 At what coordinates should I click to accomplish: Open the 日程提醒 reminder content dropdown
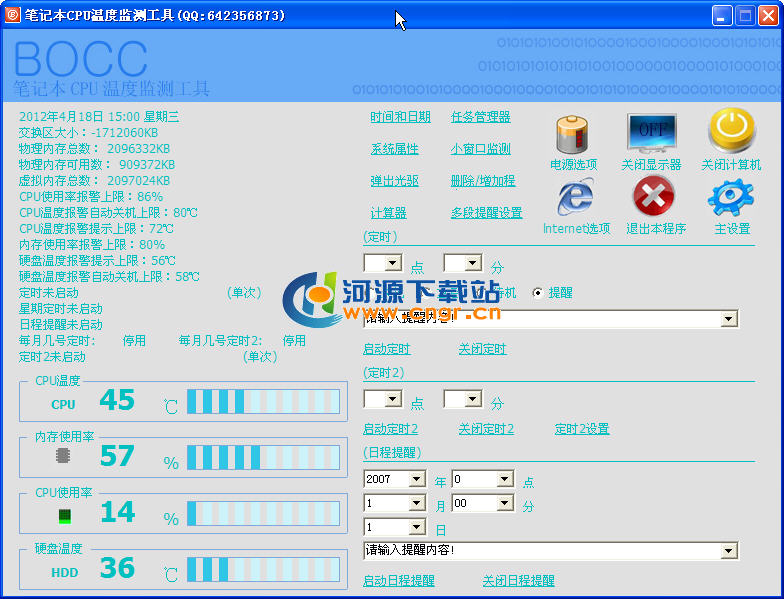[728, 551]
